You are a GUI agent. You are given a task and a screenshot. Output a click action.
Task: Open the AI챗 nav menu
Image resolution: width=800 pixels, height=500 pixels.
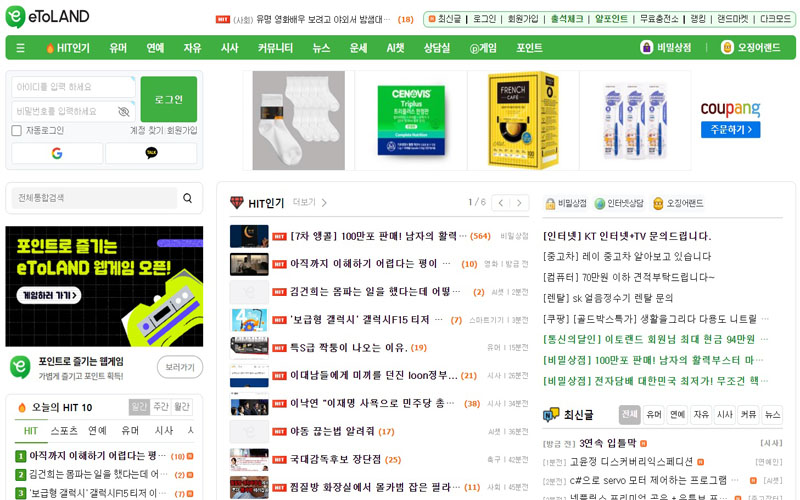pyautogui.click(x=395, y=48)
